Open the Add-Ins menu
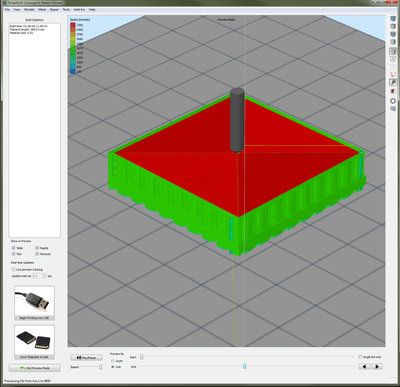The width and height of the screenshot is (400, 387). (79, 10)
